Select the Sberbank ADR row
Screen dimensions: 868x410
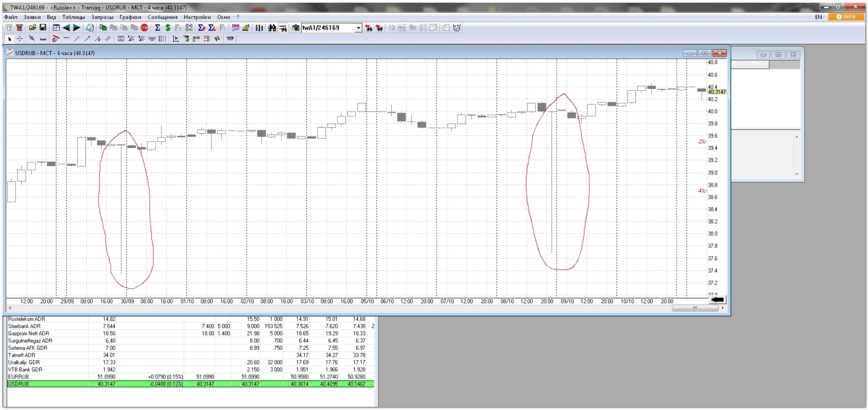coord(191,326)
